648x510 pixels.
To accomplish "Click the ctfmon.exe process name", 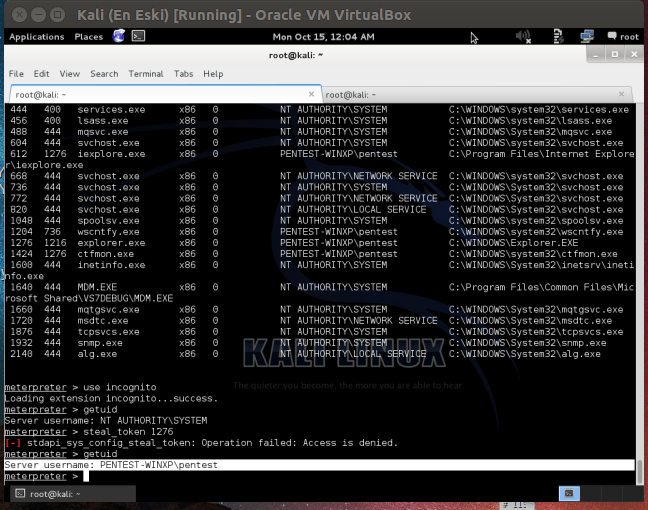I will coord(106,254).
